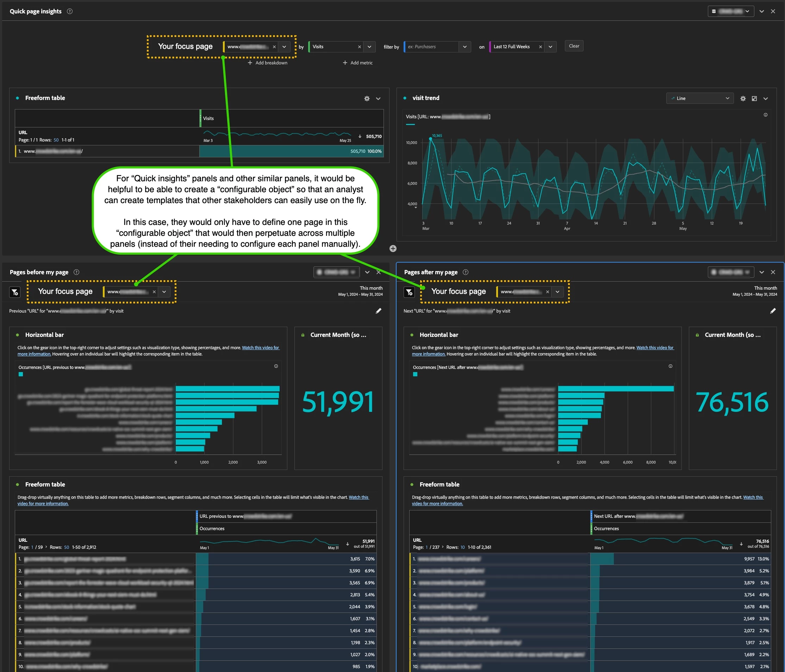Click the add panel plus circle icon
Image resolution: width=785 pixels, height=672 pixels.
(x=393, y=249)
